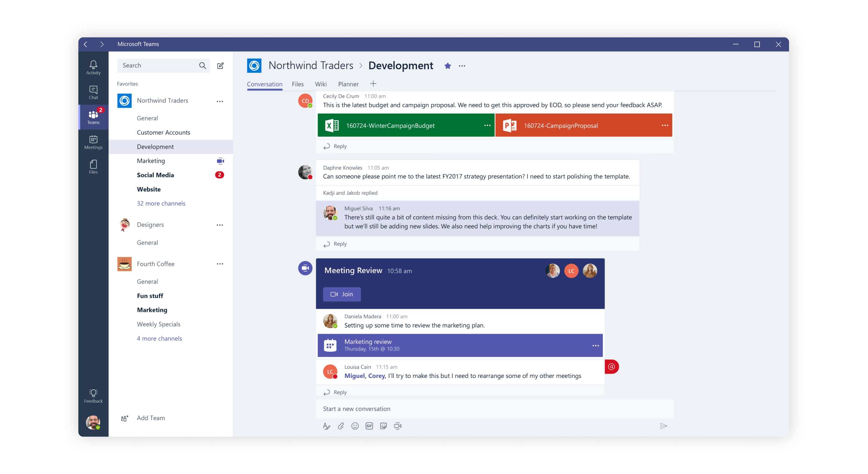Switch to the Files tab
Screen dimensions: 868x474
point(298,83)
